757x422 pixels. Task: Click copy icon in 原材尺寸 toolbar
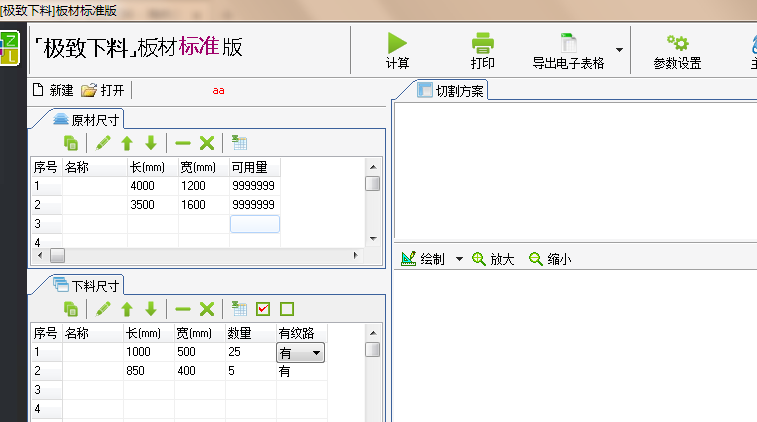click(71, 143)
